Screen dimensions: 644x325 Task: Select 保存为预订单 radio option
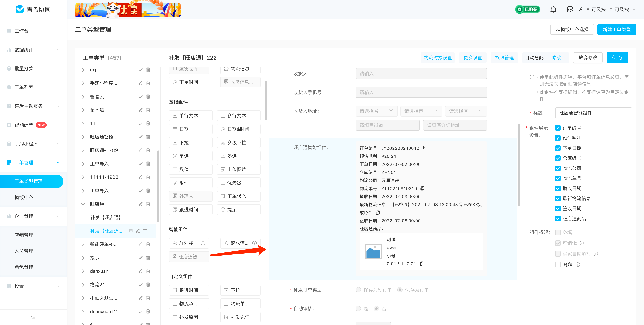pyautogui.click(x=358, y=290)
